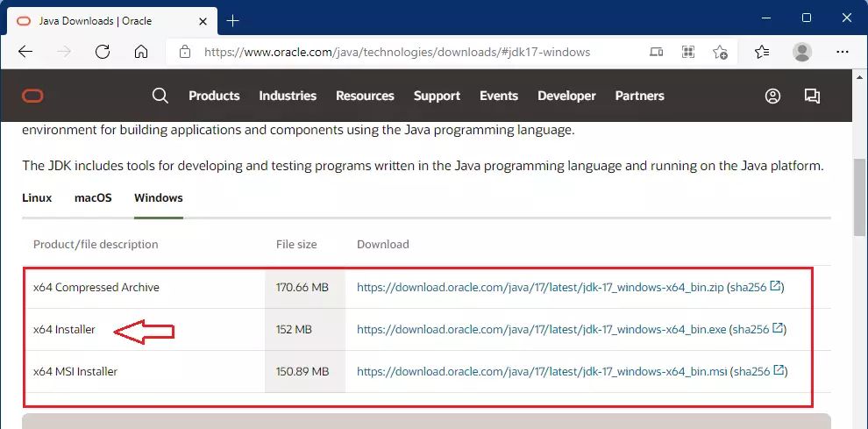This screenshot has width=868, height=429.
Task: Click the x64 MSI Installer description
Action: [75, 371]
